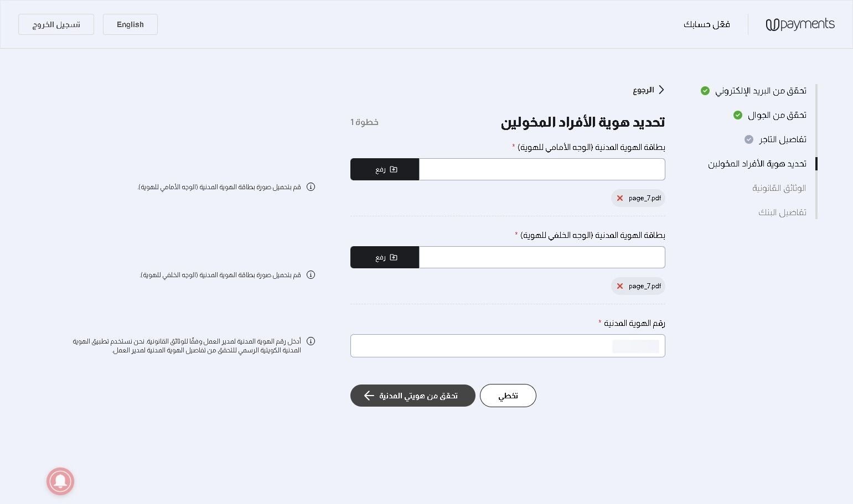Viewport: 853px width, 504px height.
Task: Remove front ID page_7.pdf with red X
Action: pyautogui.click(x=620, y=198)
